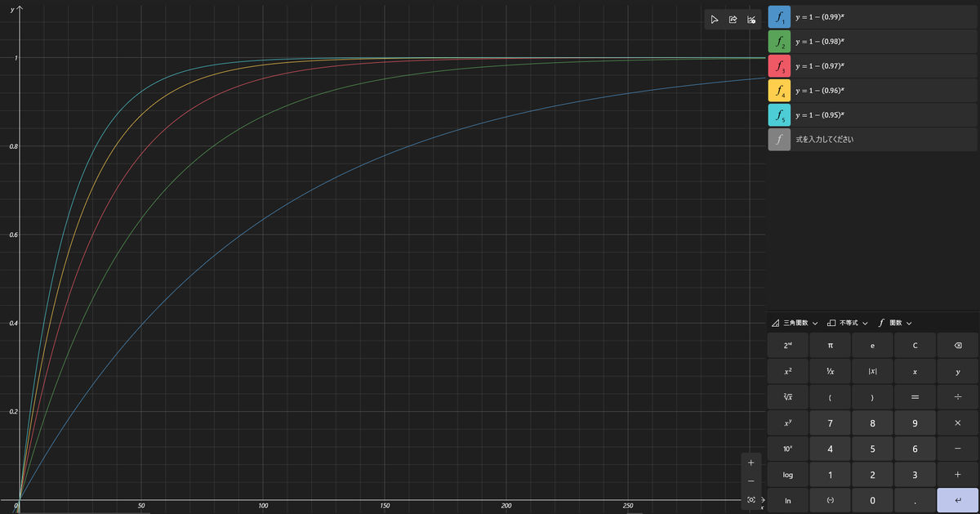Toggle visibility of f1 blue function
This screenshot has width=980, height=514.
pyautogui.click(x=779, y=17)
